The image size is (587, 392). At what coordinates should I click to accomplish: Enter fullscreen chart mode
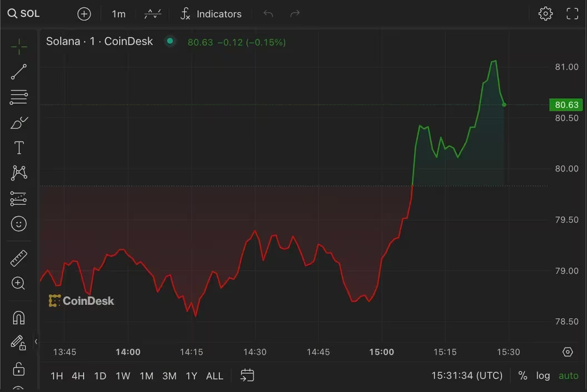(x=572, y=14)
